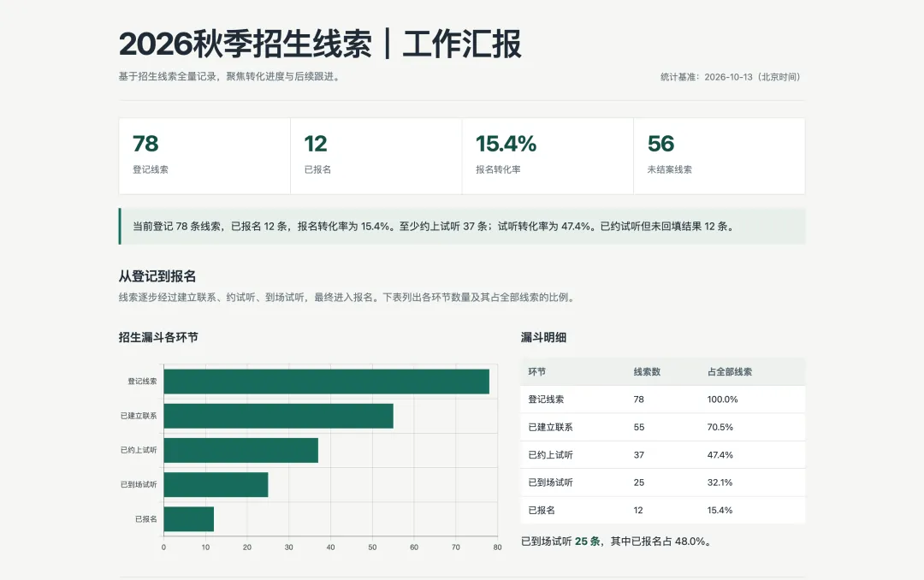Click the chart axis label 已报名
Image resolution: width=924 pixels, height=580 pixels.
pyautogui.click(x=145, y=519)
